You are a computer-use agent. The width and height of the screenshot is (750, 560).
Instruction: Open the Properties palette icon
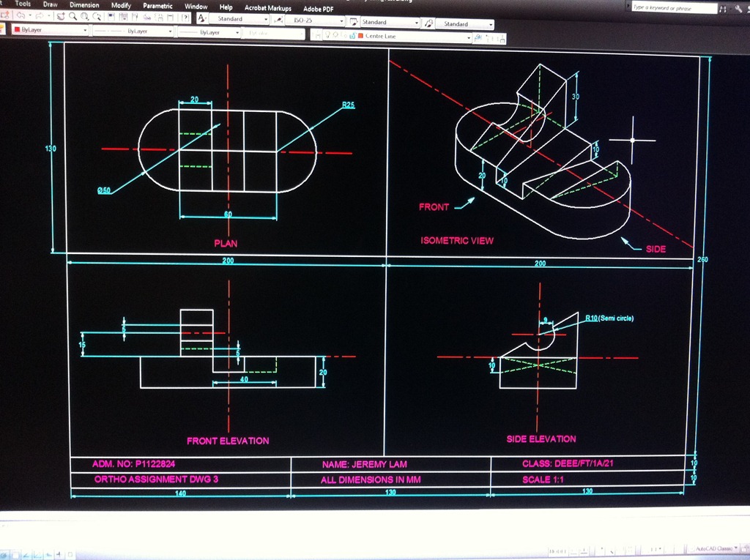(x=111, y=18)
